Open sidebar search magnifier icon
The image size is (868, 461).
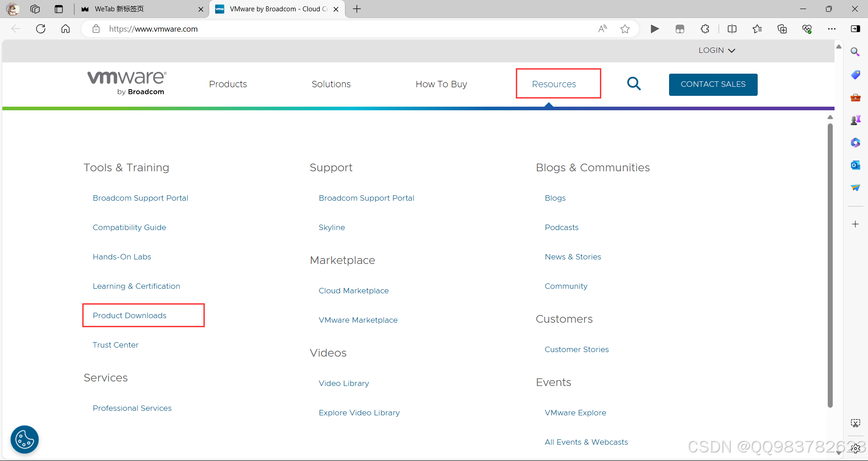tap(855, 52)
